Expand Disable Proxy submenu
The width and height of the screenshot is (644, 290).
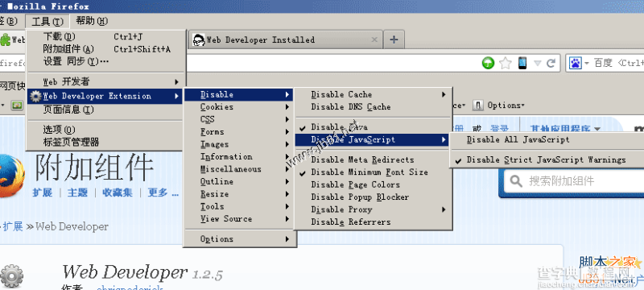pos(372,209)
